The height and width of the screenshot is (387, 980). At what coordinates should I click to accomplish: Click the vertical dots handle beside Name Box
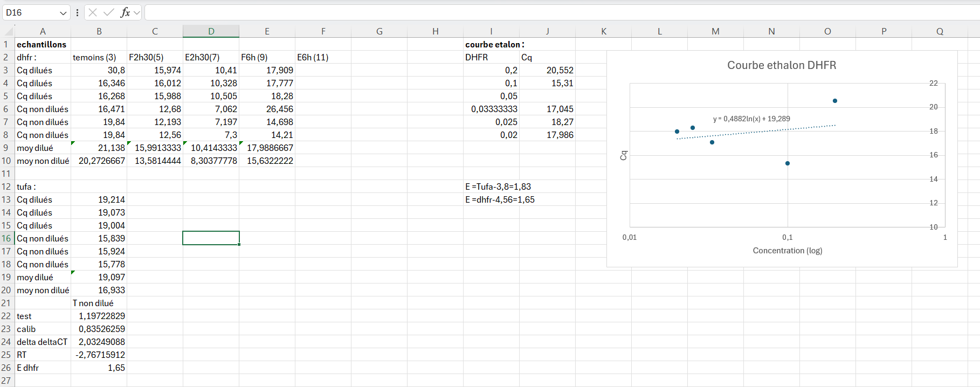[78, 12]
